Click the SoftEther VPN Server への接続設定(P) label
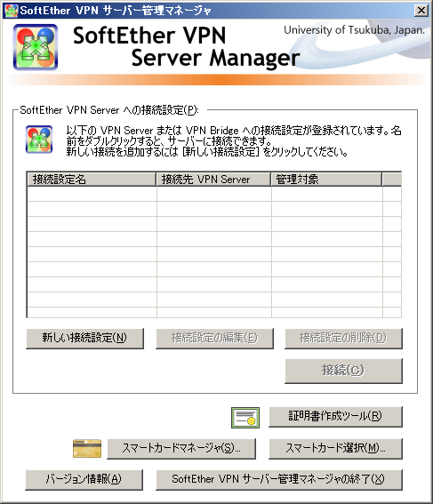The width and height of the screenshot is (433, 504). pyautogui.click(x=109, y=110)
